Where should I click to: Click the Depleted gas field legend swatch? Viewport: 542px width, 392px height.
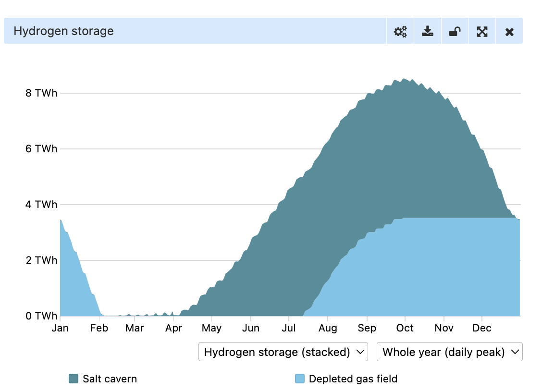click(300, 379)
